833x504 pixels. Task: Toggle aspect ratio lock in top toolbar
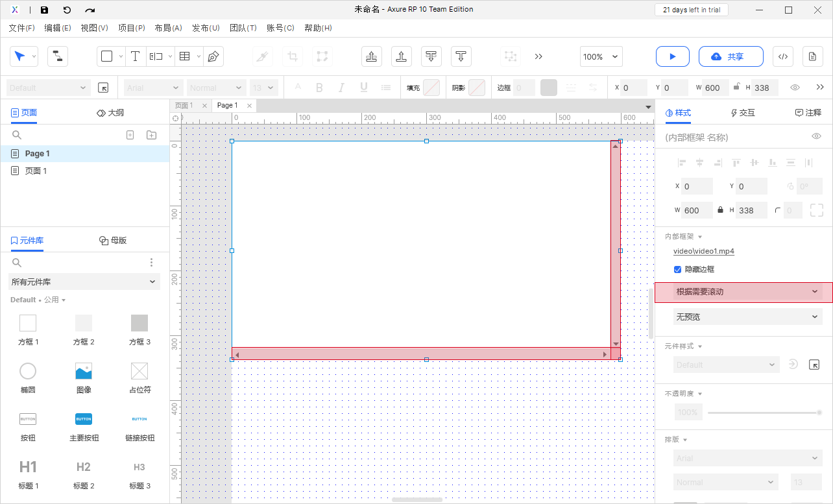736,88
